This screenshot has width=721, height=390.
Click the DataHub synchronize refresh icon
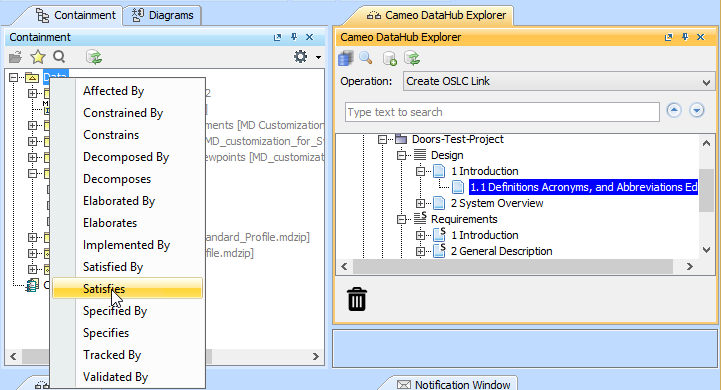(x=412, y=58)
